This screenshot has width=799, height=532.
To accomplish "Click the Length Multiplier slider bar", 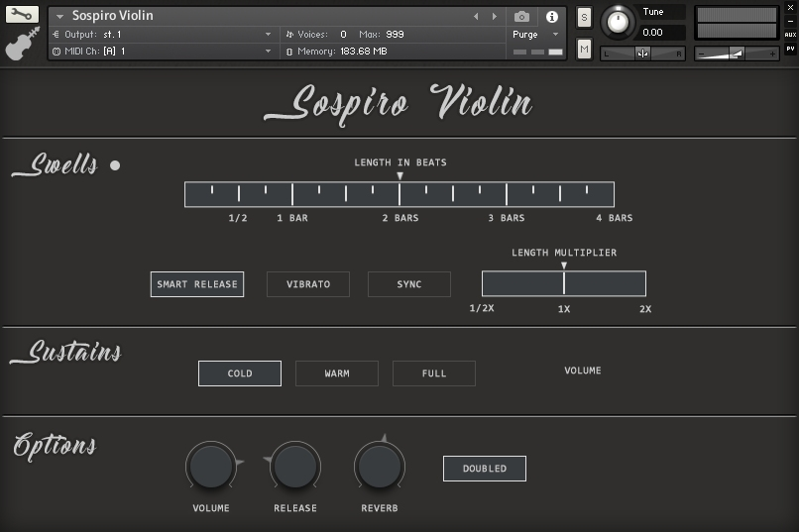I will pyautogui.click(x=564, y=283).
